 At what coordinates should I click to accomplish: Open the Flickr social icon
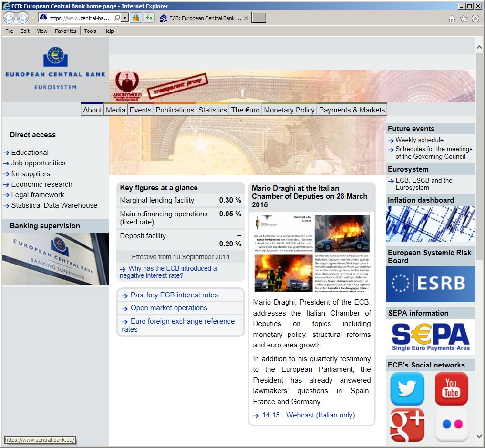pyautogui.click(x=451, y=424)
